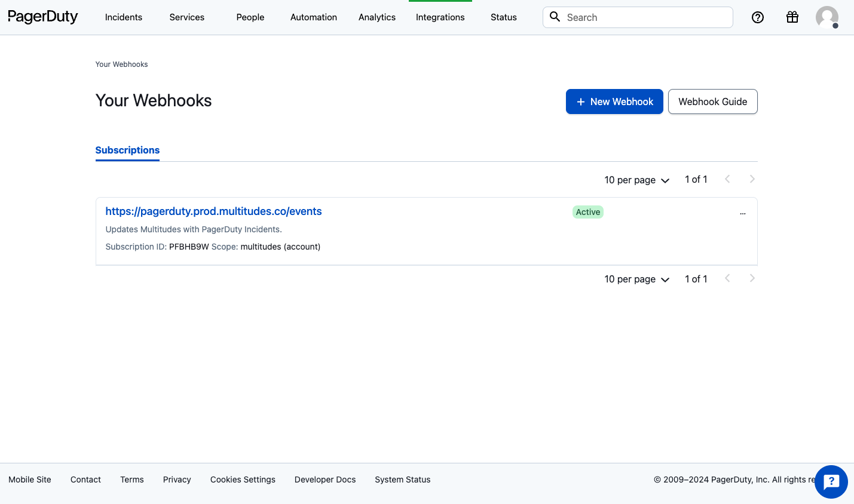Open the search field magnifier icon

[555, 17]
